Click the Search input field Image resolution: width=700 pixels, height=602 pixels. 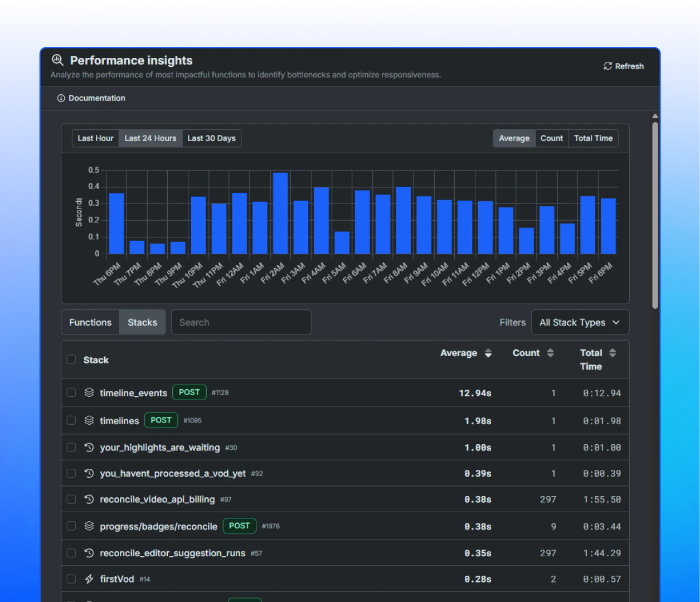tap(241, 322)
